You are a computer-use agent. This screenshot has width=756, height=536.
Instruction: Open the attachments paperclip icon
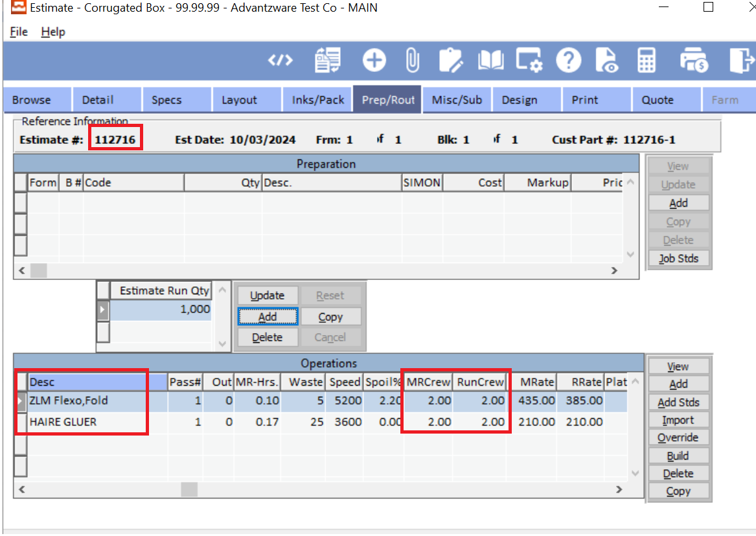tap(412, 60)
